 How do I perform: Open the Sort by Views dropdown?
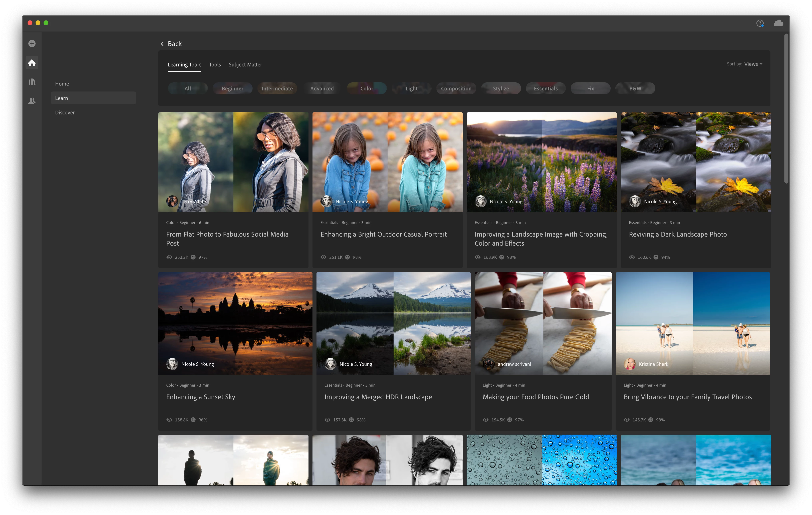753,64
